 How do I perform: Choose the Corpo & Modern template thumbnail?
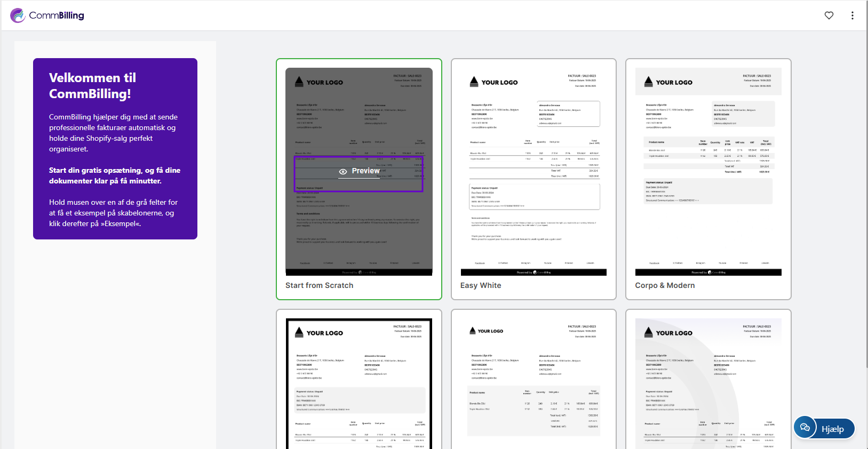tap(708, 171)
